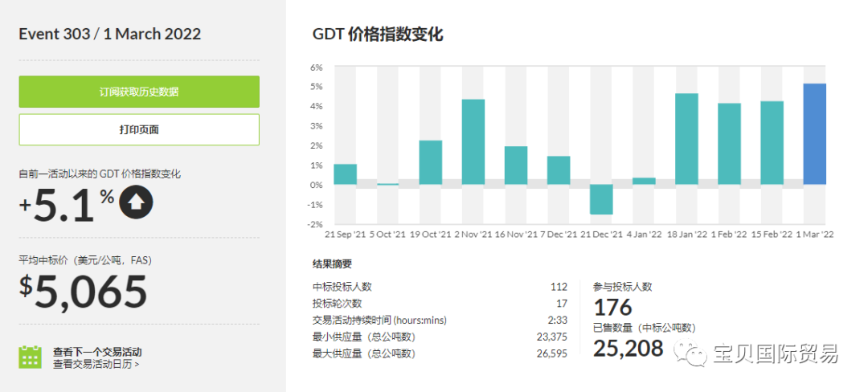Select the 2 Nov '21 bar

(473, 142)
